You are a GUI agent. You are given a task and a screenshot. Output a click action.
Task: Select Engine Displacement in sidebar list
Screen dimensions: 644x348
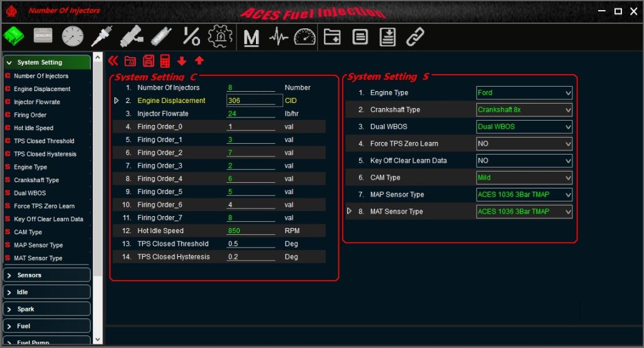pyautogui.click(x=42, y=89)
